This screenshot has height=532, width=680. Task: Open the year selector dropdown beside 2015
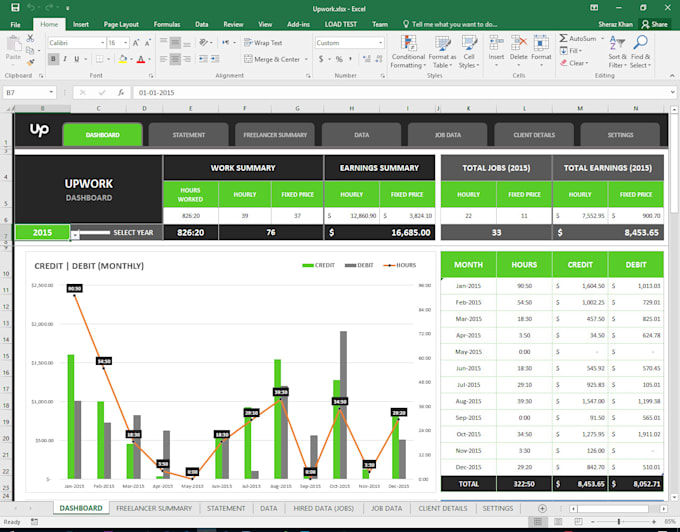coord(74,234)
